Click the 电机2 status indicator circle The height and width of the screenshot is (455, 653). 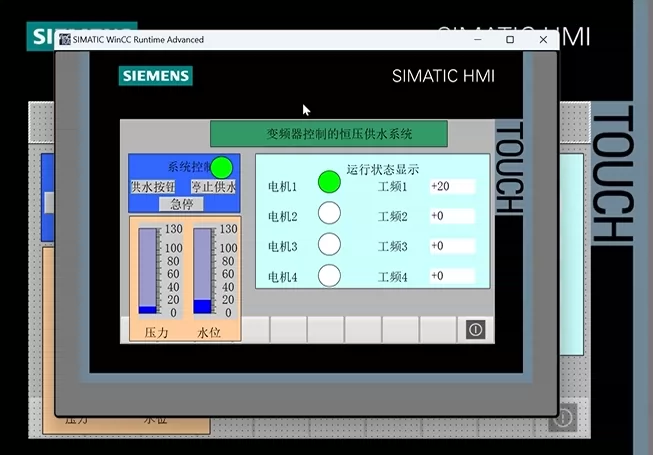(329, 213)
